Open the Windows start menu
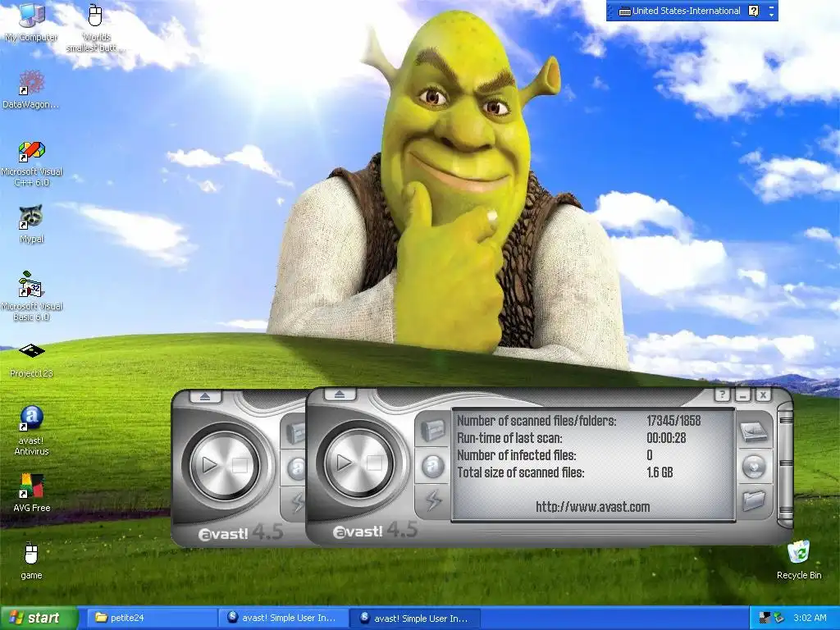 click(39, 618)
